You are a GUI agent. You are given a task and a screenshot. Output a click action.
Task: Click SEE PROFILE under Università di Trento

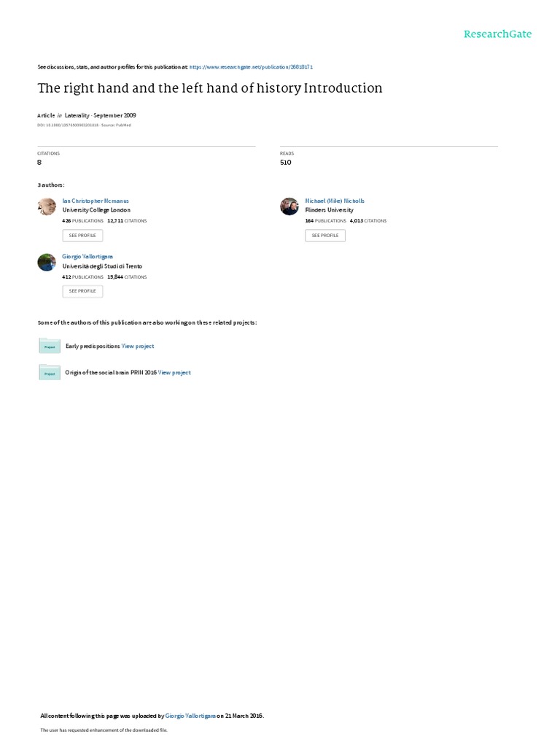point(82,291)
